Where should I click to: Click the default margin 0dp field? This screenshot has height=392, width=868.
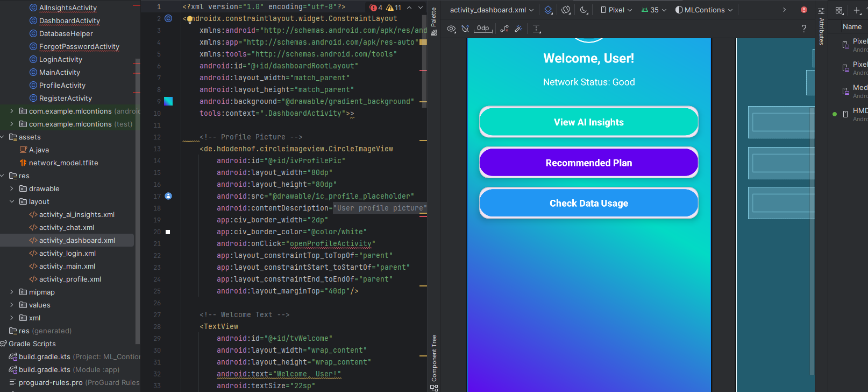click(x=483, y=29)
